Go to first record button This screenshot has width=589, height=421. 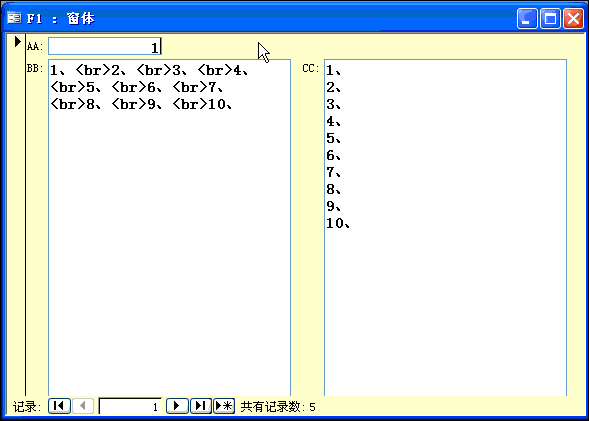pyautogui.click(x=59, y=406)
